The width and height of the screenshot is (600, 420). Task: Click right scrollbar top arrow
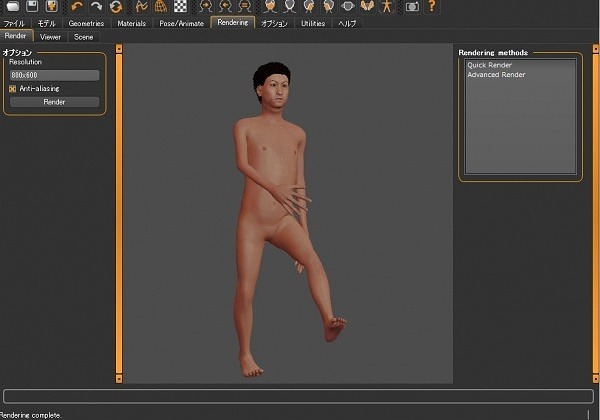[596, 49]
